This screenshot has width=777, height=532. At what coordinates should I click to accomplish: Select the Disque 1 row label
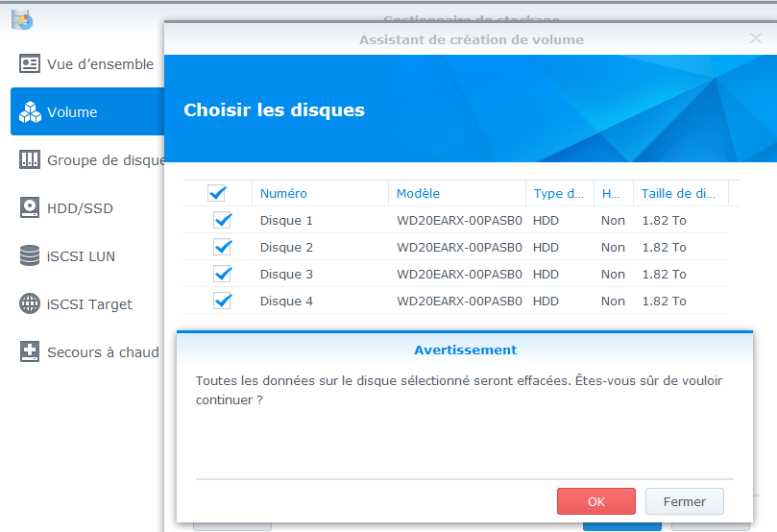coord(286,221)
